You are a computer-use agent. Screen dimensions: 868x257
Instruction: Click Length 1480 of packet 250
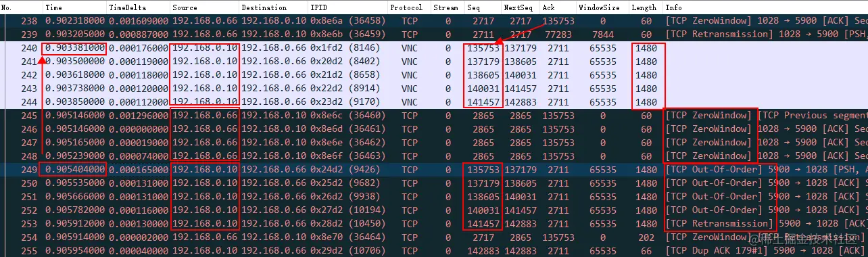(646, 183)
